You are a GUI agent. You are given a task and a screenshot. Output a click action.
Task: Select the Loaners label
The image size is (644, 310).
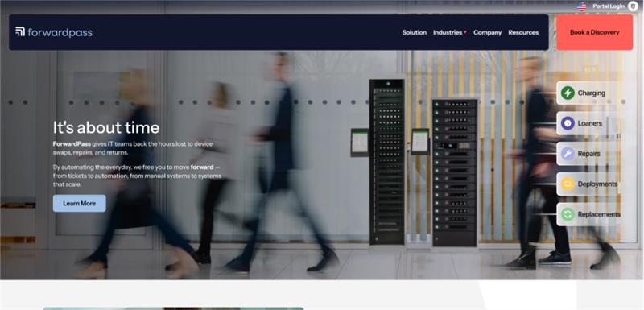pos(590,123)
